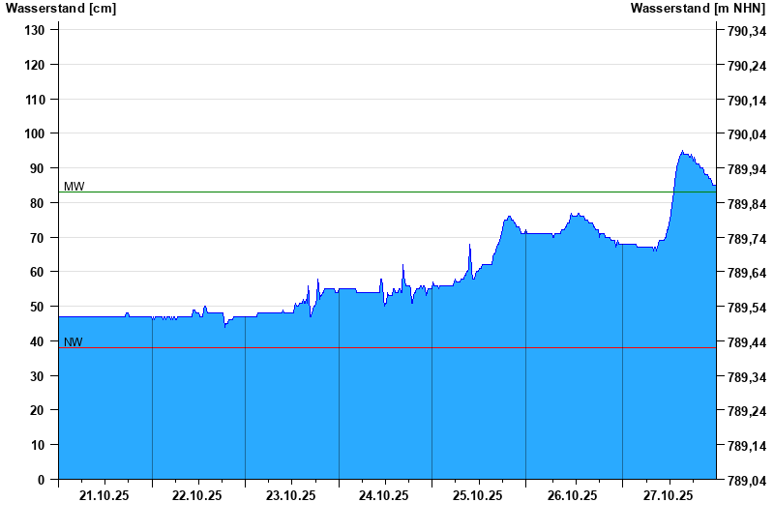Select the 26.10.25 date on the x-axis
Viewport: 774px width, 532px height.
tap(572, 495)
